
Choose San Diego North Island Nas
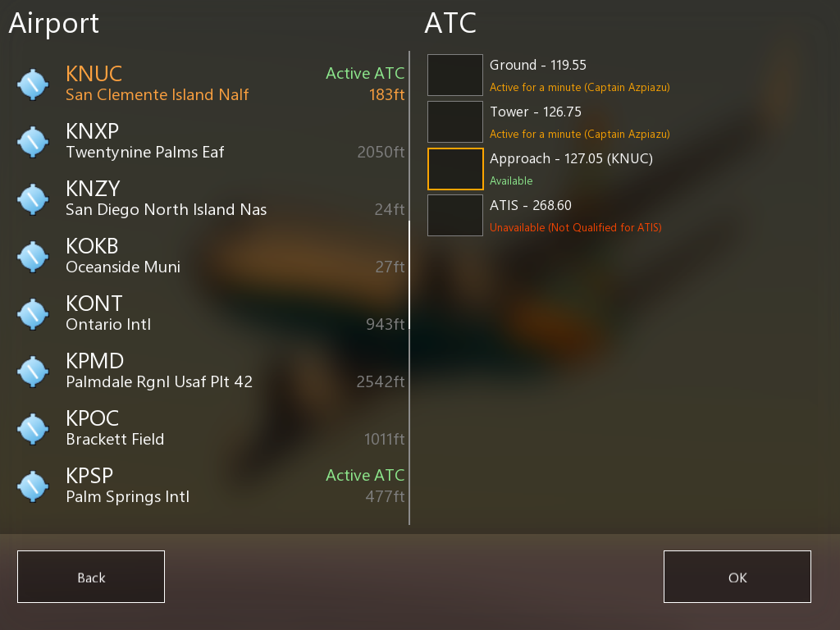(x=209, y=199)
